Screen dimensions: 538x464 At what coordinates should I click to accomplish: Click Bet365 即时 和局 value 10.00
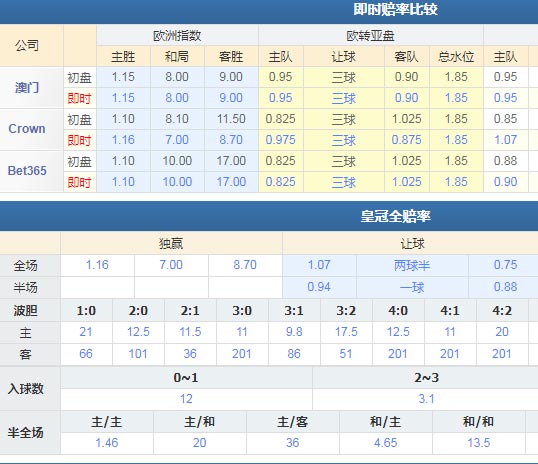[x=177, y=182]
